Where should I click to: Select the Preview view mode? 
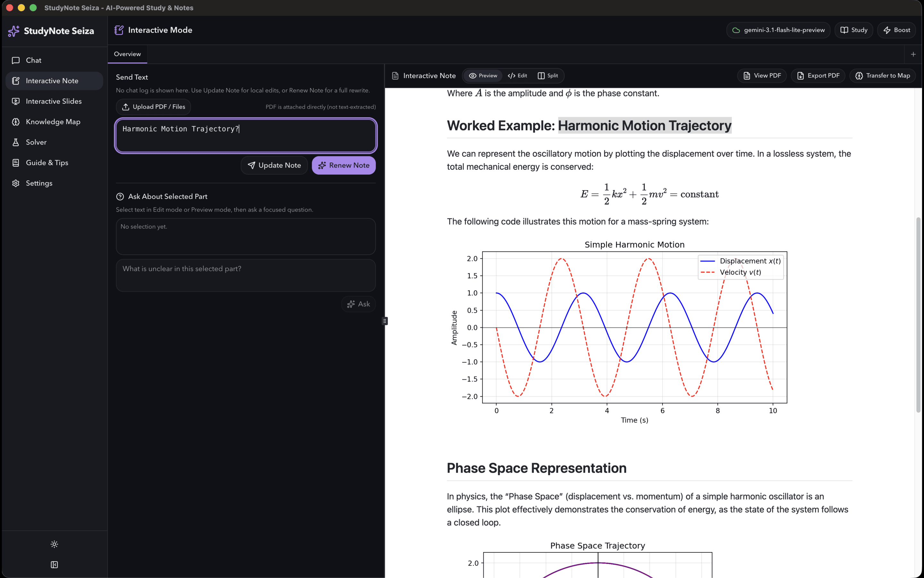(483, 76)
